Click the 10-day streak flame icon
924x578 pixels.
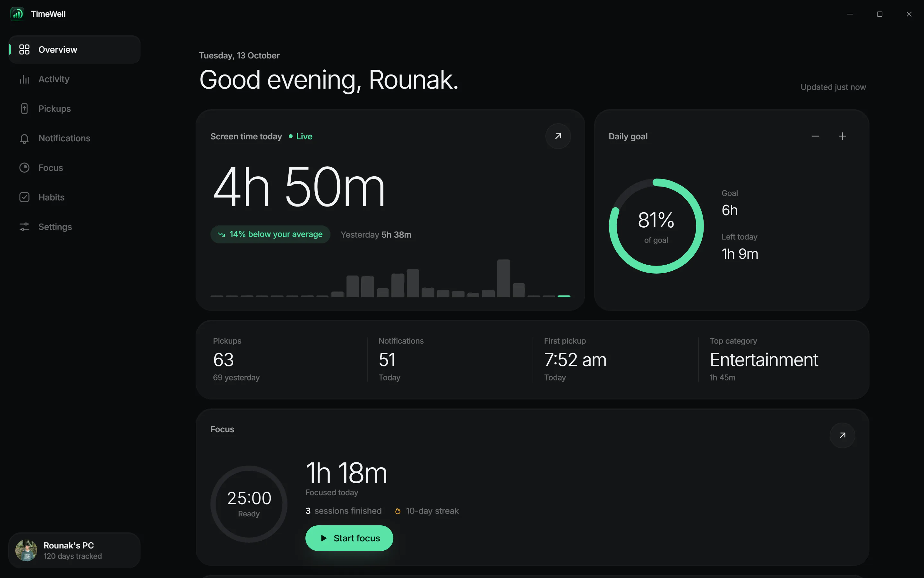(x=398, y=511)
